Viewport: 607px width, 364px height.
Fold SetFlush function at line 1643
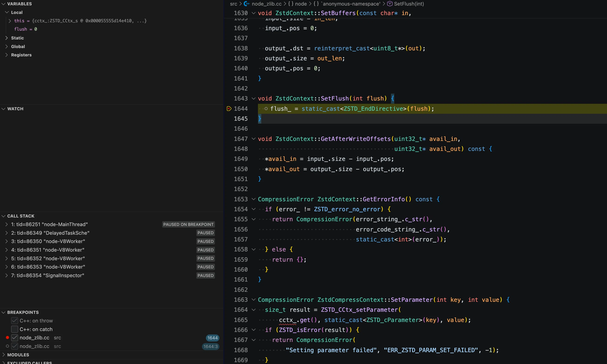click(x=254, y=99)
